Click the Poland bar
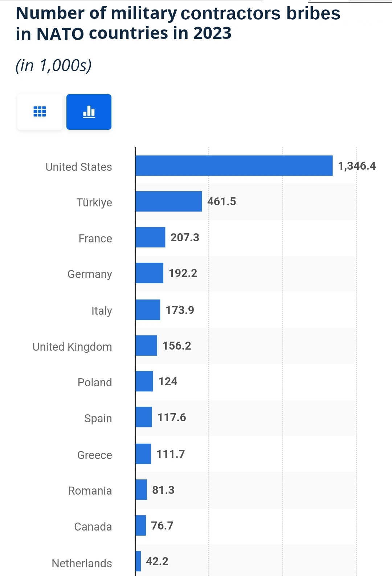Image resolution: width=392 pixels, height=576 pixels. [x=144, y=381]
